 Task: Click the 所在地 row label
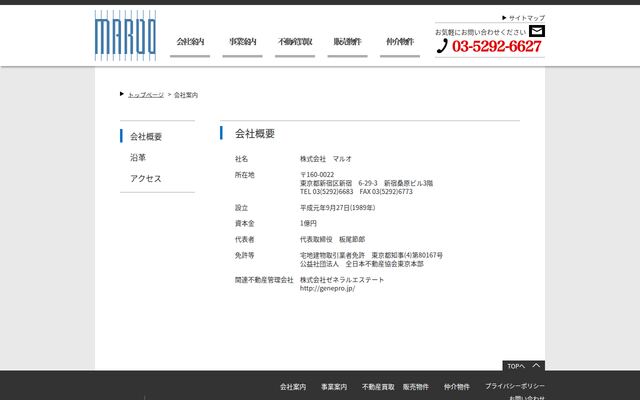tap(244, 175)
